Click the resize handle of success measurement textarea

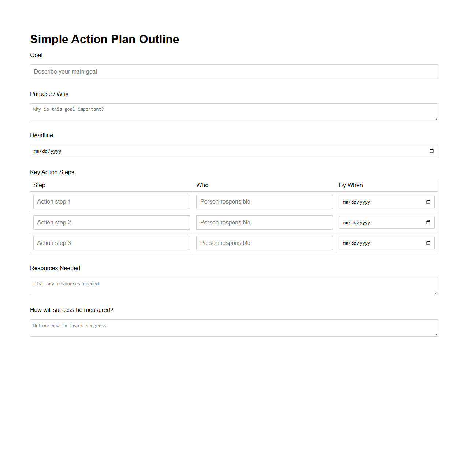click(436, 335)
